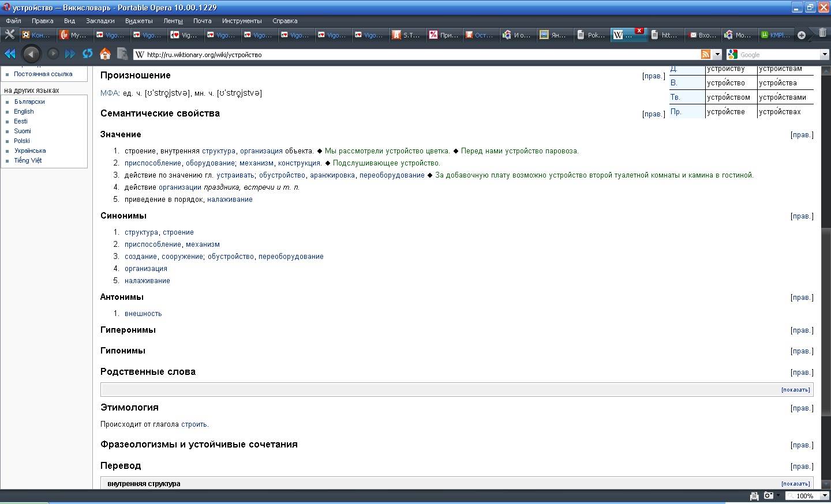Toggle show images camera icon in status bar
This screenshot has height=504, width=831.
pyautogui.click(x=768, y=496)
